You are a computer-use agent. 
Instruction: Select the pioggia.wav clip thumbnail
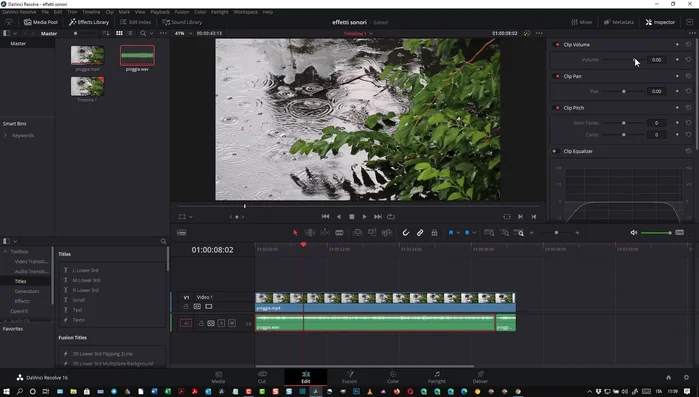coord(137,55)
